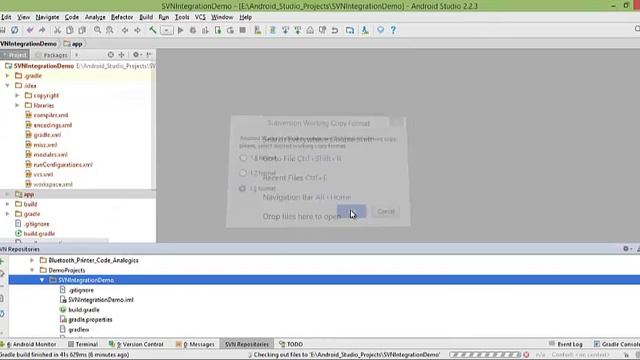
Task: Click the VCS Revert arrow icon
Action: 335,30
